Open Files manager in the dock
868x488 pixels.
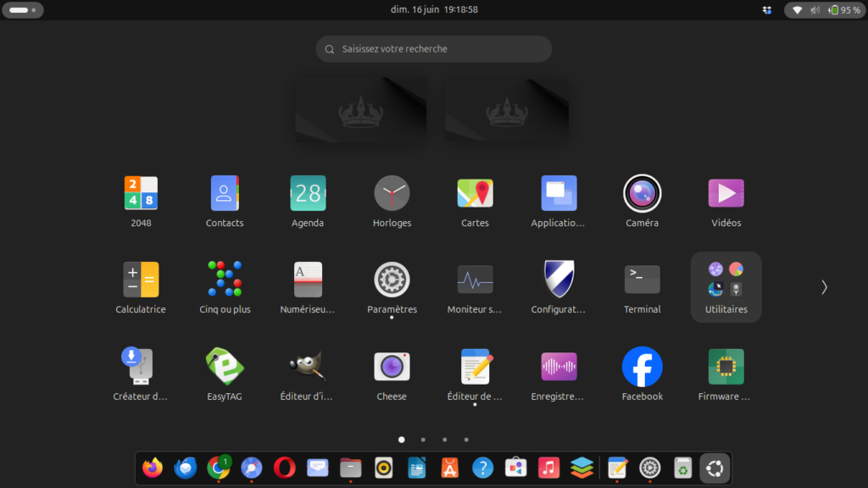click(x=350, y=468)
